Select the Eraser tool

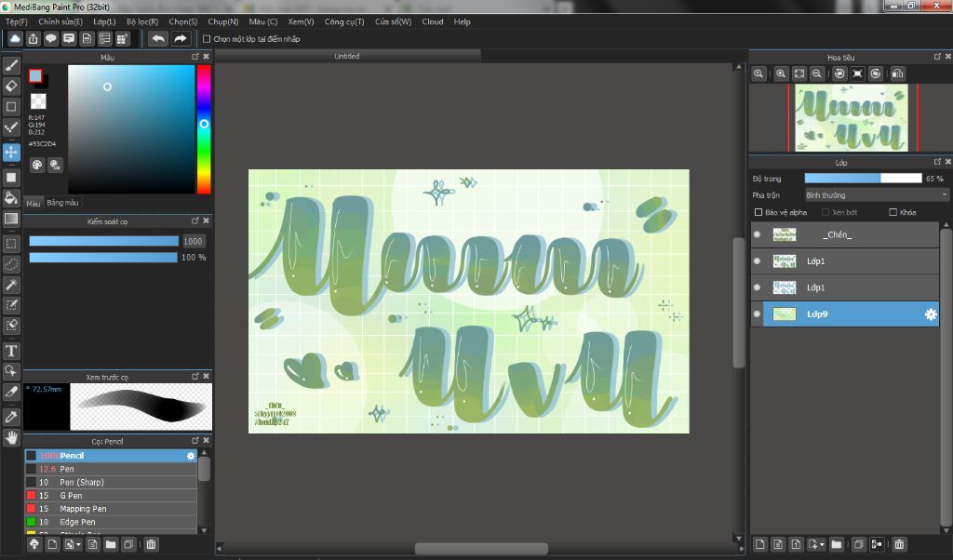click(x=11, y=86)
